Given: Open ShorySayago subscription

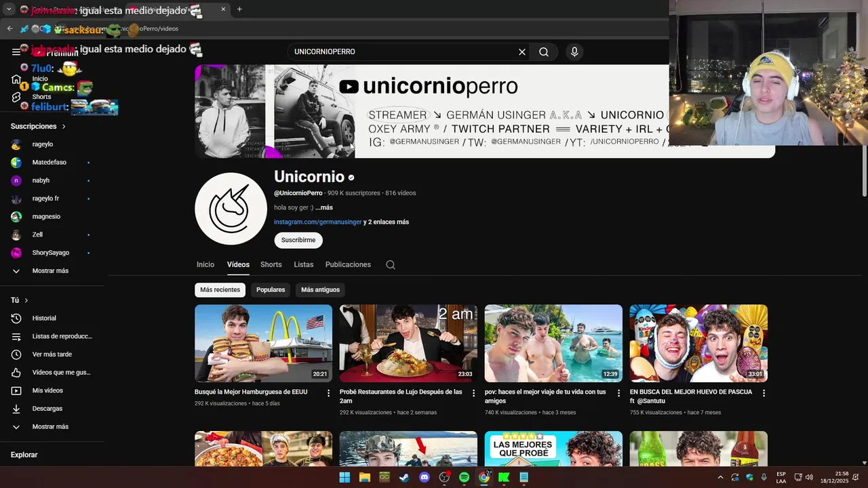Looking at the screenshot, I should 52,253.
